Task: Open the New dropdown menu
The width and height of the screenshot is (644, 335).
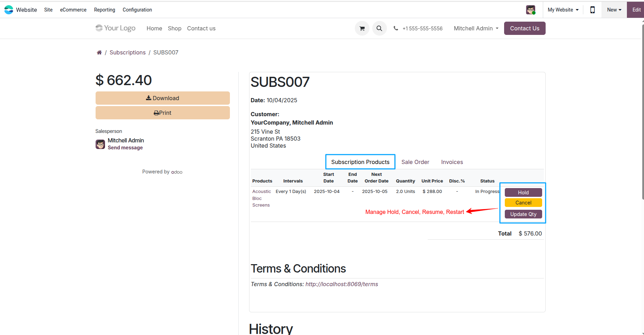Action: point(614,10)
